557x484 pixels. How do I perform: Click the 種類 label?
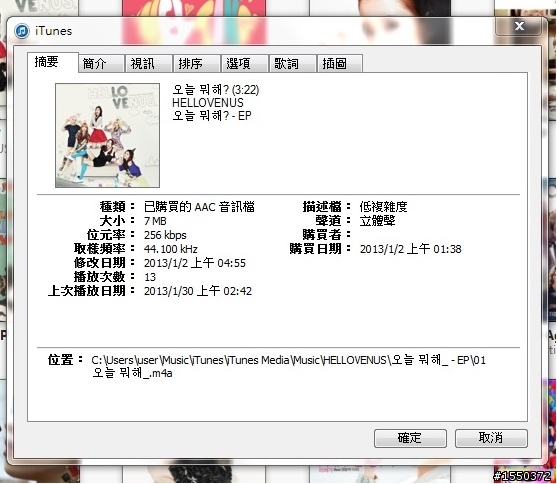point(118,206)
